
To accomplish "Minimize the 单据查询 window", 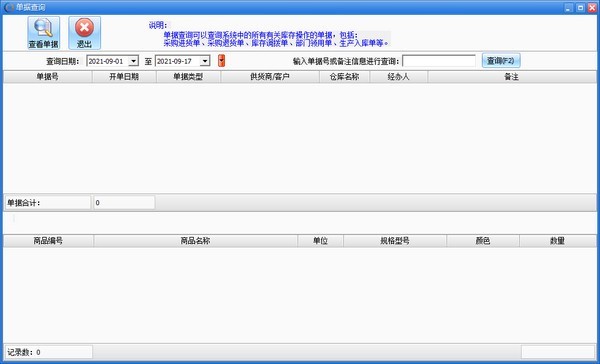I will pos(569,7).
